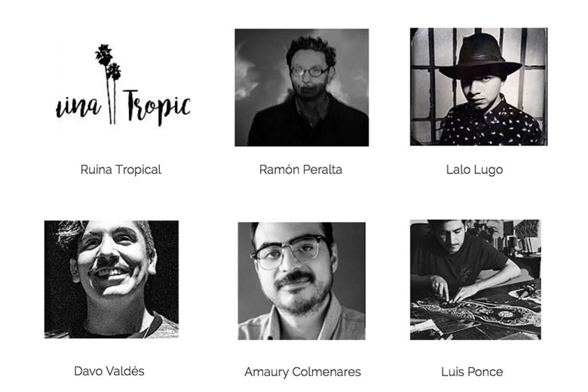
Task: Open the Amaury Colmenares portrait
Action: [302, 281]
